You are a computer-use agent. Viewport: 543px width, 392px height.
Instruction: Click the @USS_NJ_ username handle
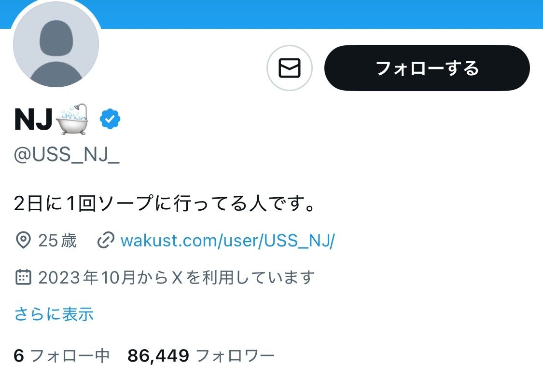coord(67,155)
